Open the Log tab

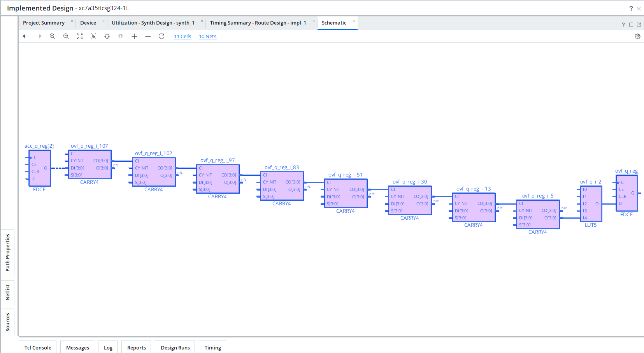coord(108,348)
